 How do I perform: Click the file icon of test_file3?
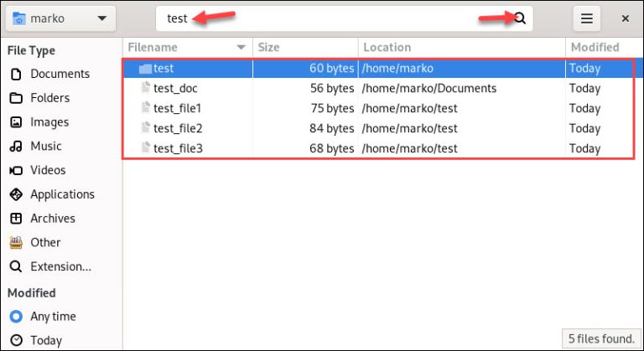click(x=145, y=147)
